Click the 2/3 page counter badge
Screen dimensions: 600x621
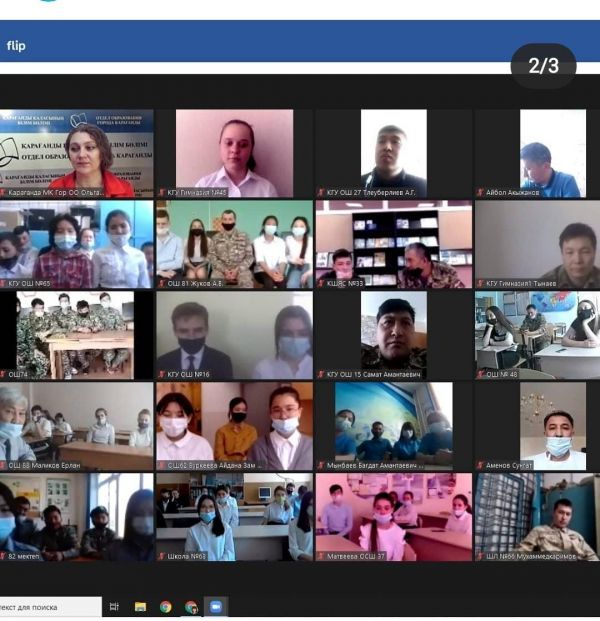543,66
